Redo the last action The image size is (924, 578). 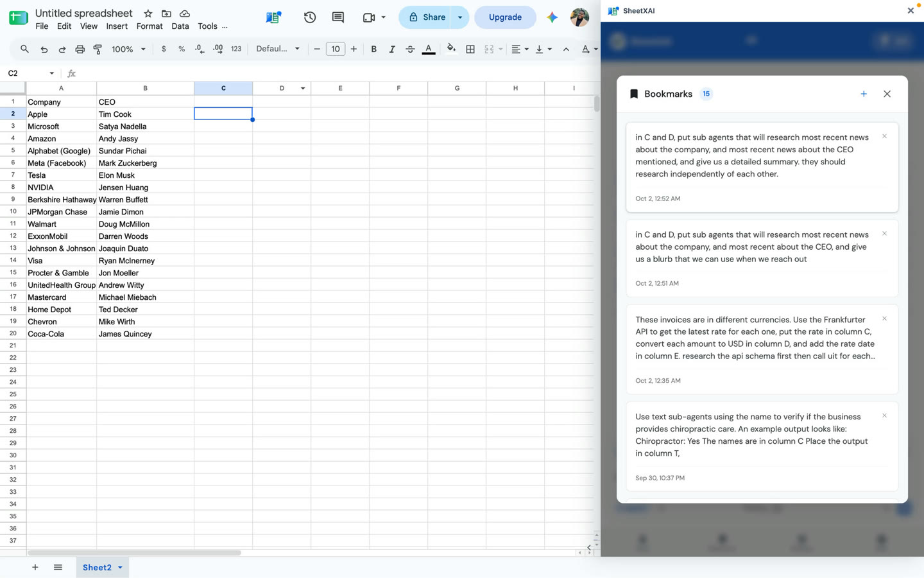click(62, 49)
